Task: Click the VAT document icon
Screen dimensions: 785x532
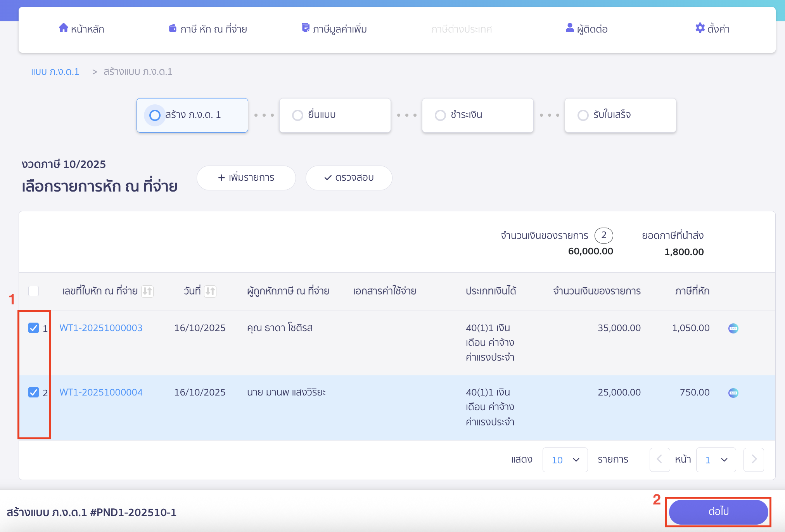Action: 306,28
